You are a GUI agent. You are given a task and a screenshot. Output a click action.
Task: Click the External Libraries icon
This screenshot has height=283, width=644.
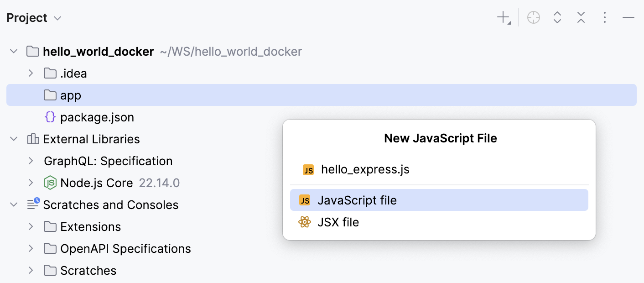[32, 139]
